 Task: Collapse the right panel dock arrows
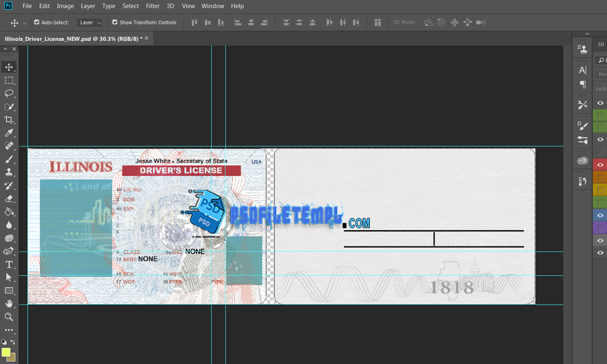click(587, 34)
